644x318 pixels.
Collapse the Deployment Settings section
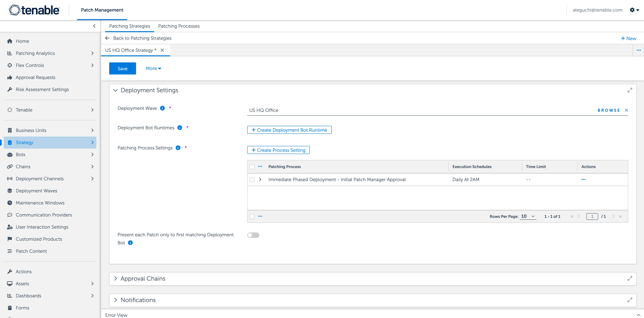click(116, 90)
